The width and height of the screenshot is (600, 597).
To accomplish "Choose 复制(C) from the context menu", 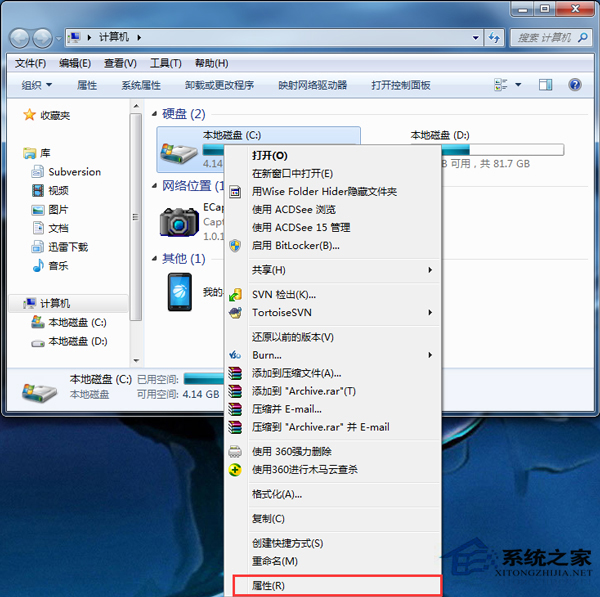I will pyautogui.click(x=332, y=519).
